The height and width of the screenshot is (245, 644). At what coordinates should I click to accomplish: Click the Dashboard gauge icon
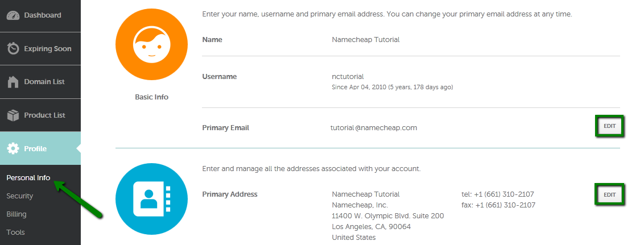coord(13,15)
